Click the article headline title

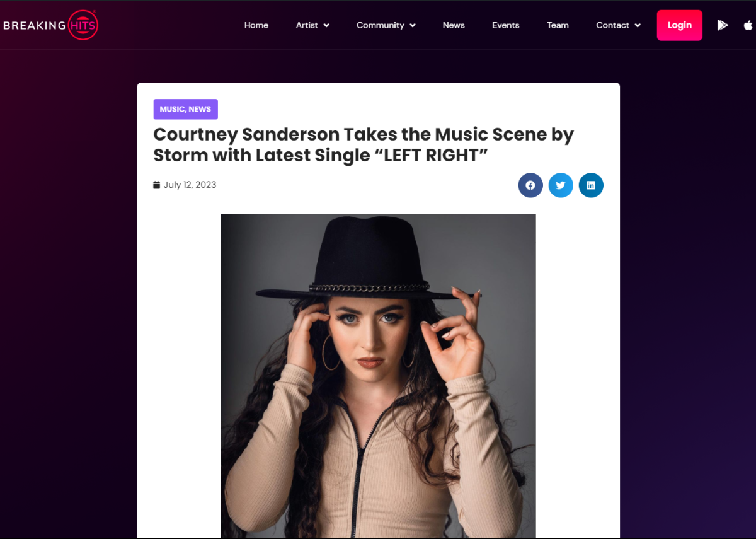click(364, 144)
